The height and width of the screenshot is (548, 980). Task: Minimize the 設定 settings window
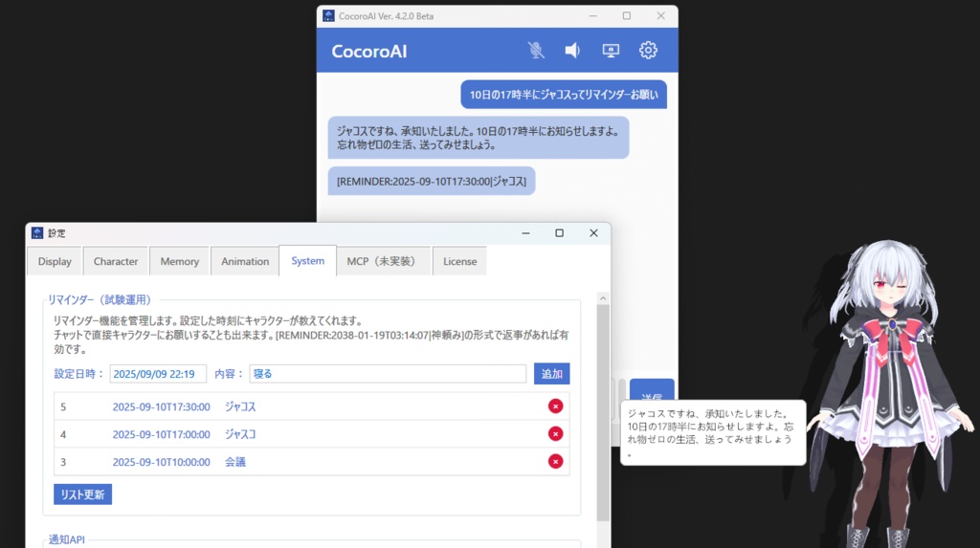[x=525, y=233]
